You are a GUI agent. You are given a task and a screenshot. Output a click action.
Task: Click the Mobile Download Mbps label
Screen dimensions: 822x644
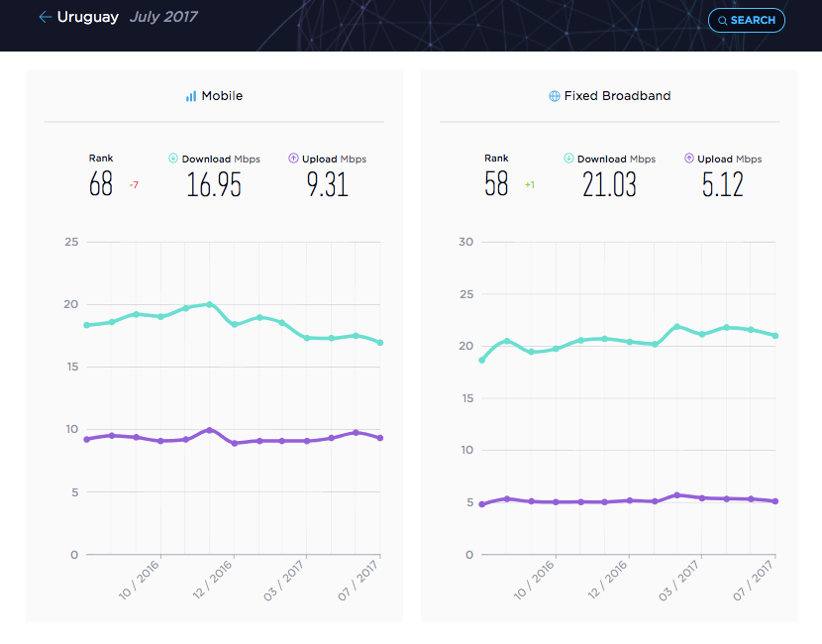pyautogui.click(x=221, y=159)
